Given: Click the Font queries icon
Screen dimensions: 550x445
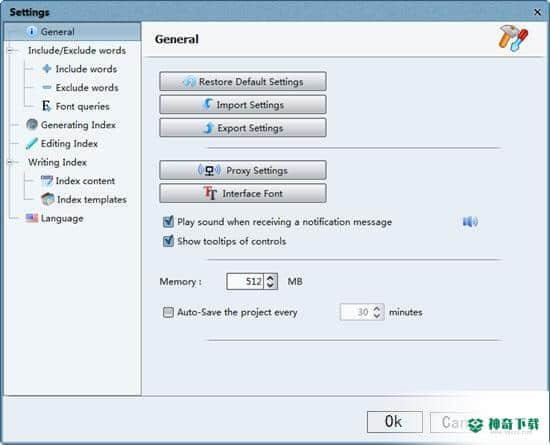Looking at the screenshot, I should pos(46,106).
